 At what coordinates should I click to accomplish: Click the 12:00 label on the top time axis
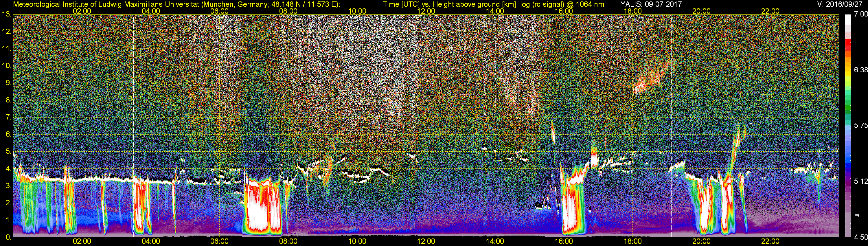click(426, 11)
